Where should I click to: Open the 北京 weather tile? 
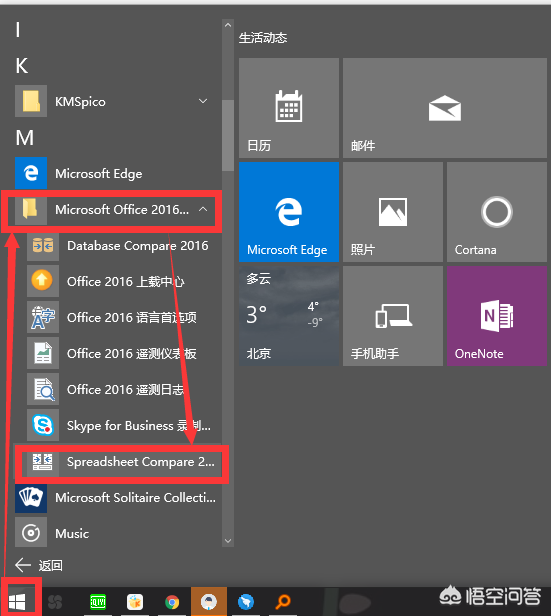(289, 316)
